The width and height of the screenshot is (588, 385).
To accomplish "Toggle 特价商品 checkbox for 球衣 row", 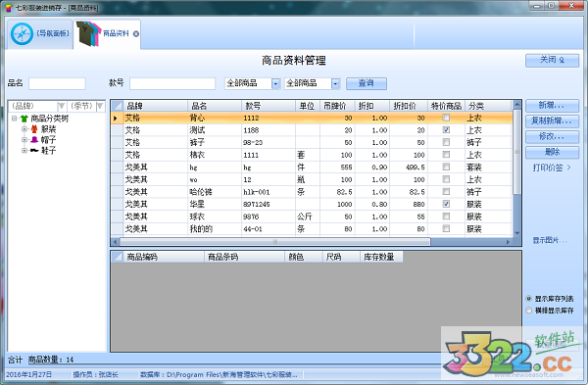I will tap(446, 217).
